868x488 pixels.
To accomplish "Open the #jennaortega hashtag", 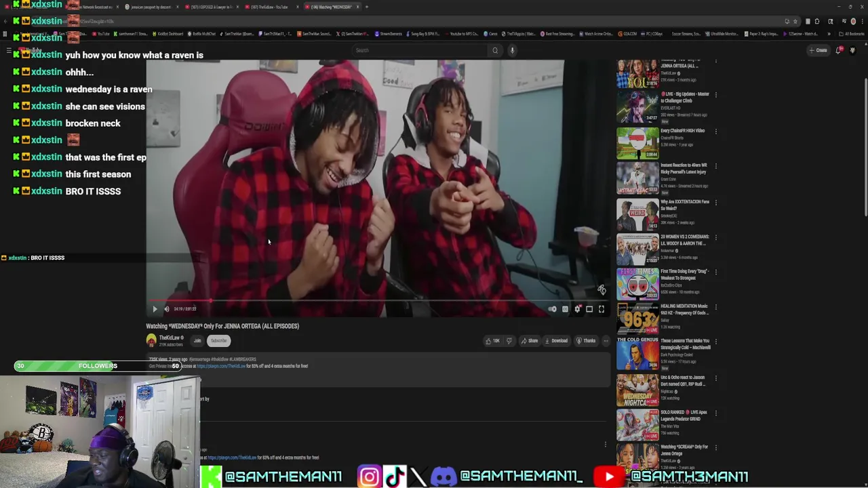I will coord(201,359).
